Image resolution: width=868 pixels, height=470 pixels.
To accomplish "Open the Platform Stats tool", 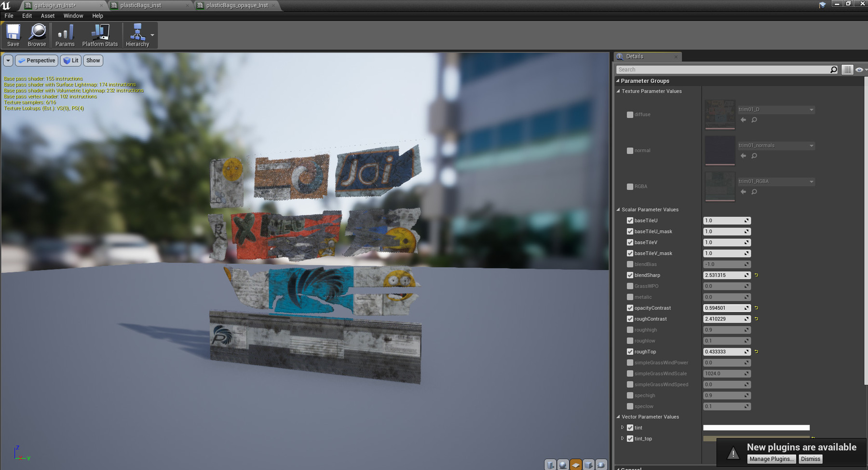I will [100, 34].
